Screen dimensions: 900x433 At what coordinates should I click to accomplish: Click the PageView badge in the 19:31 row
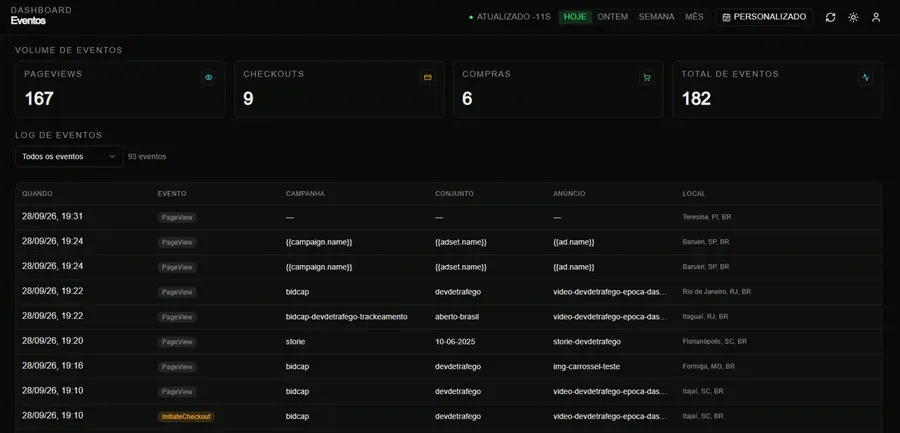(177, 218)
